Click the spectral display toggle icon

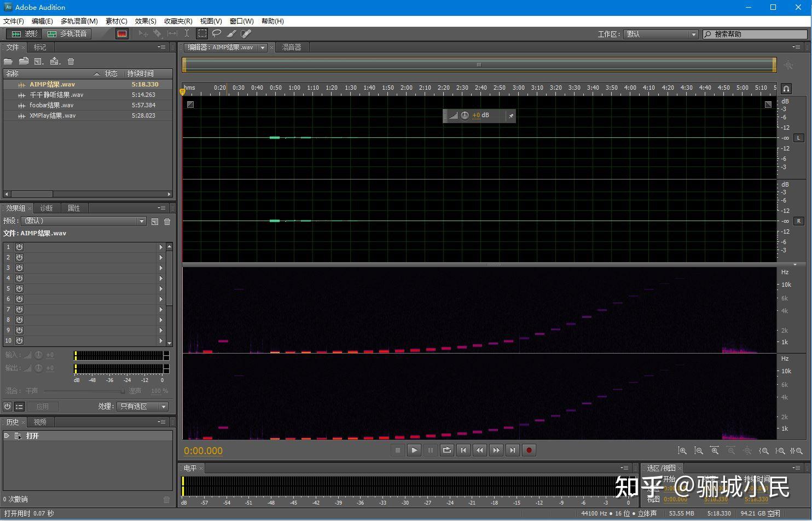[x=121, y=33]
